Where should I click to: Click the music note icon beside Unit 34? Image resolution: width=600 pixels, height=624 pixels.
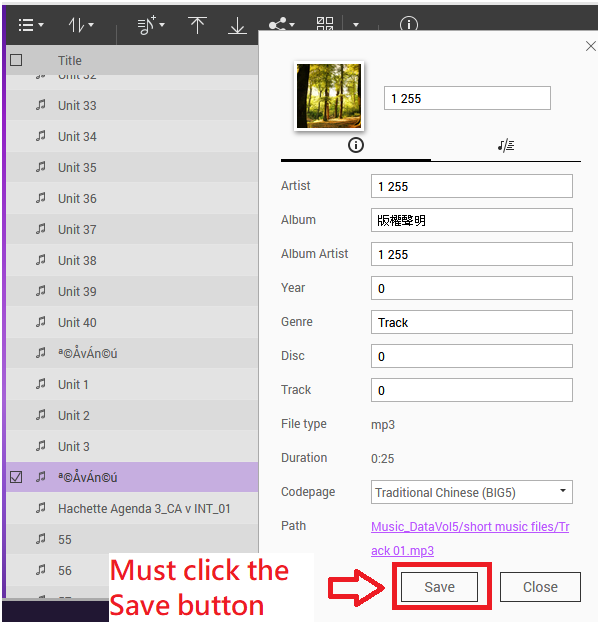(x=41, y=136)
